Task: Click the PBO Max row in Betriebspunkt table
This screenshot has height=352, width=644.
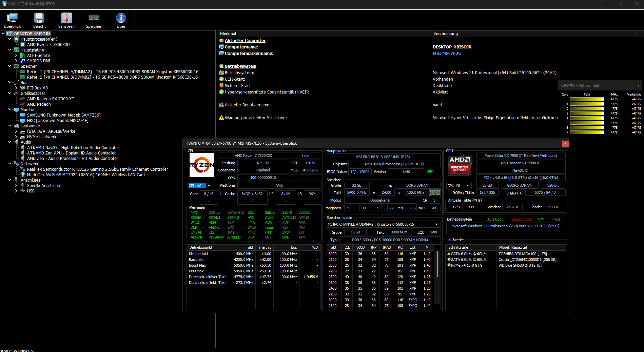Action: click(x=253, y=271)
